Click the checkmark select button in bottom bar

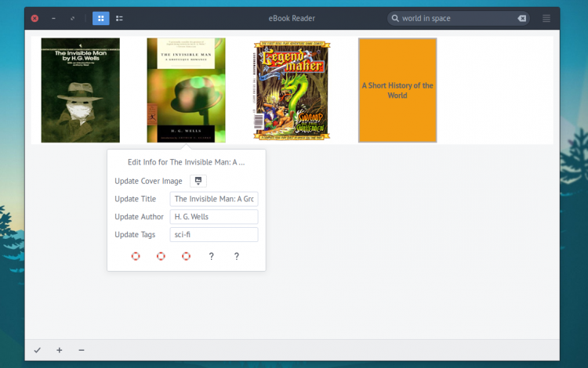38,350
